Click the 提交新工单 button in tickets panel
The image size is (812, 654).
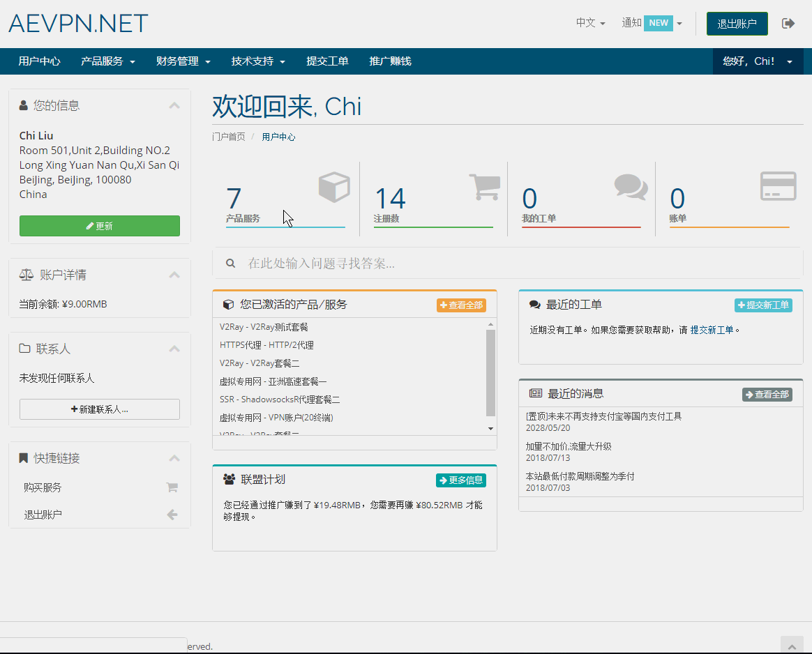(x=763, y=305)
